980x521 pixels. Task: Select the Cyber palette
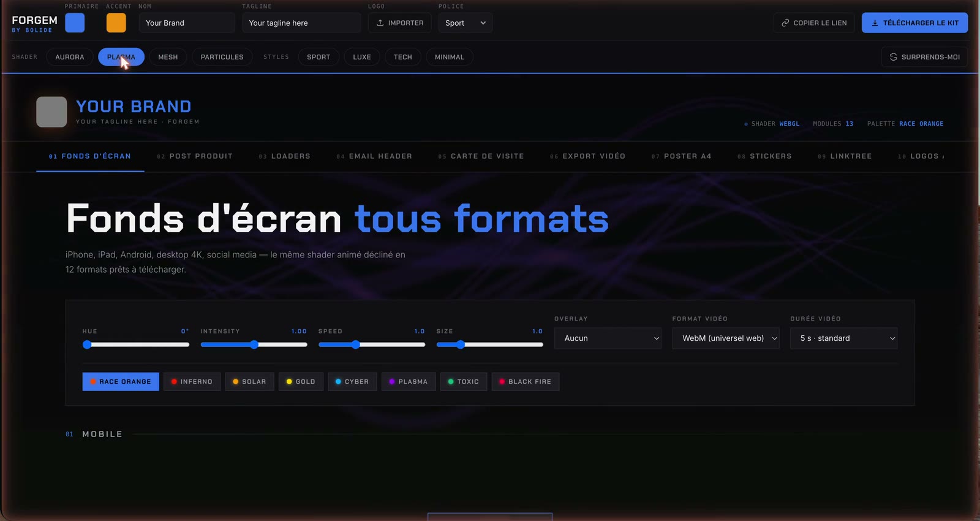coord(352,382)
